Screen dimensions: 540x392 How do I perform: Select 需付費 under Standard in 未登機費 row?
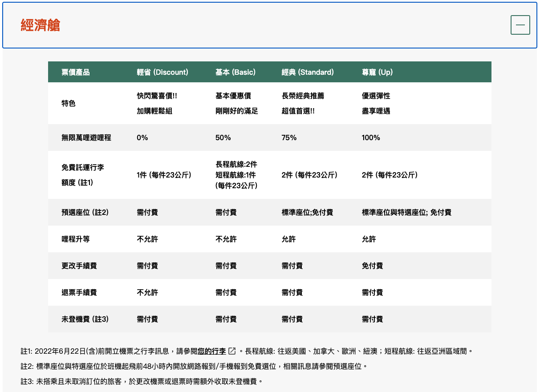[x=292, y=319]
